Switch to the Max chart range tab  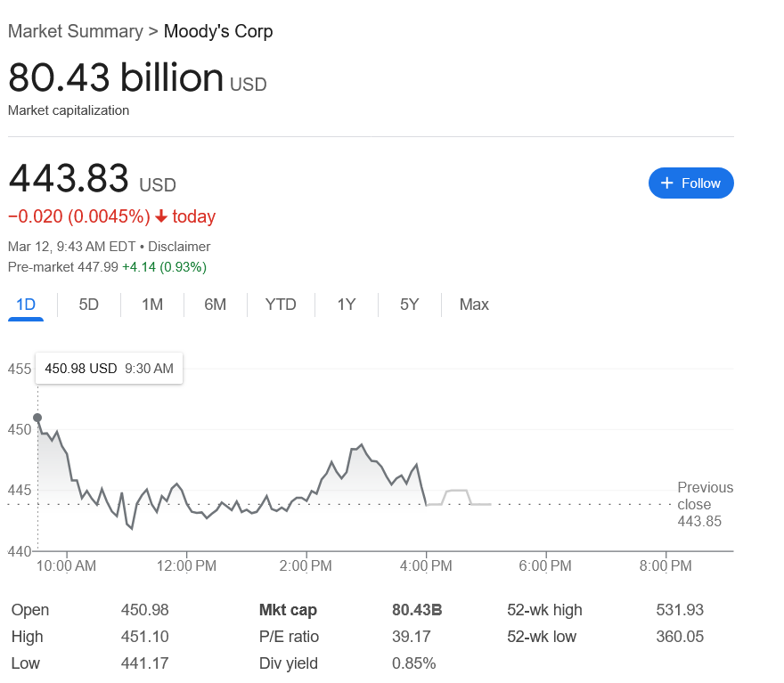coord(474,305)
